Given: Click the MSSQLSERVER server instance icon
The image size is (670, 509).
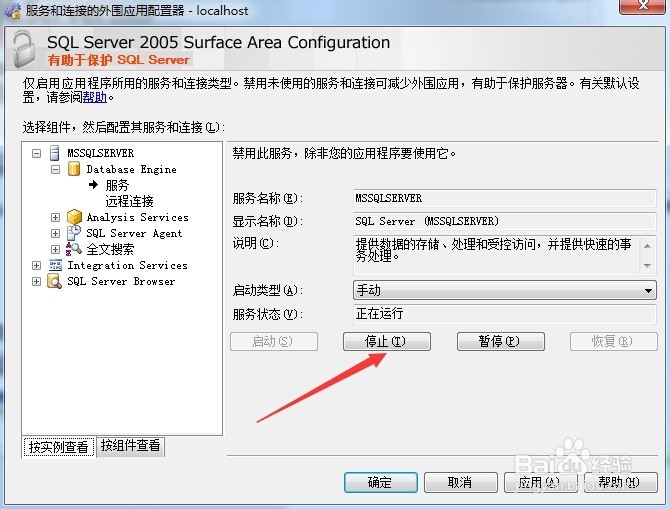Looking at the screenshot, I should coord(55,153).
